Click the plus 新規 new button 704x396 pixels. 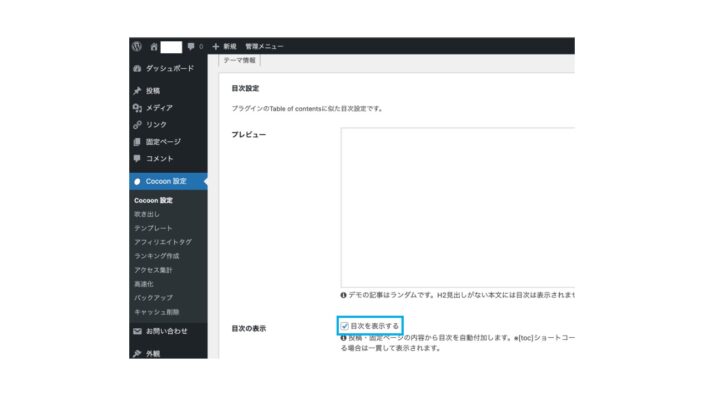point(224,46)
